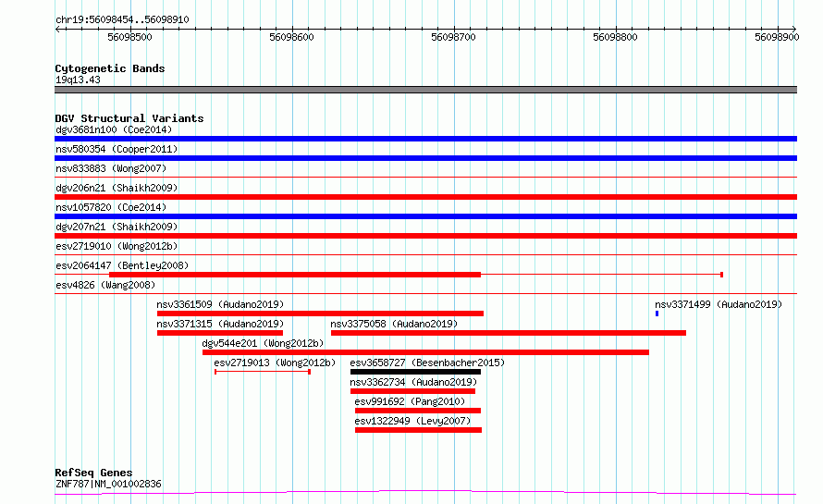Image resolution: width=823 pixels, height=504 pixels.
Task: Select the gray 19q13.43 cytogenetic band bar
Action: point(425,90)
